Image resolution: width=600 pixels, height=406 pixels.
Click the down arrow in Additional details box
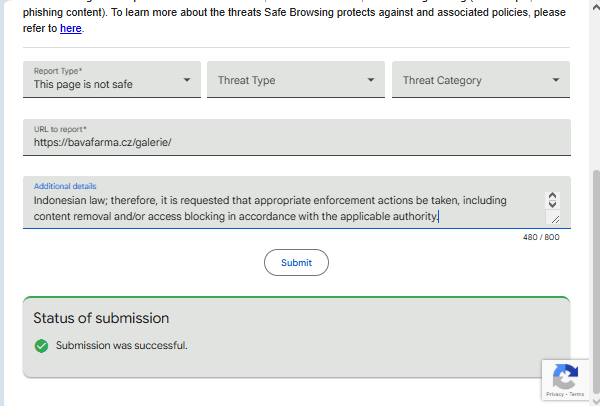tap(553, 205)
